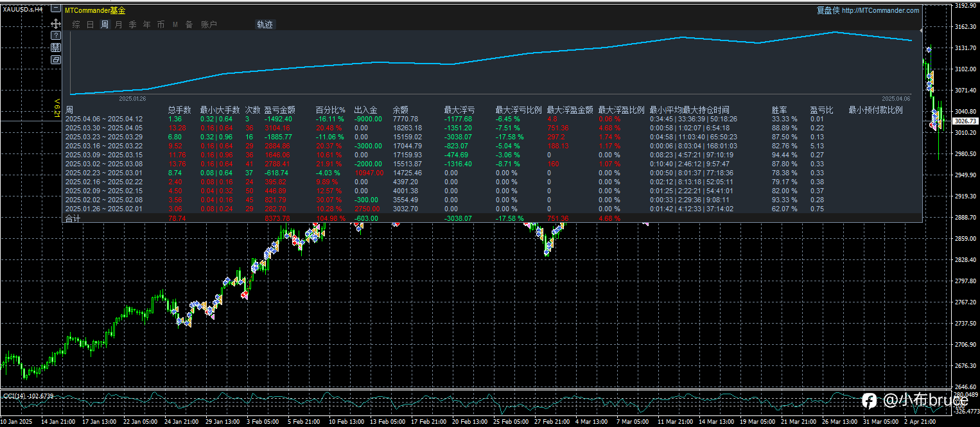The image size is (980, 427).
Task: Click the 盈亏金额 column header
Action: [280, 110]
